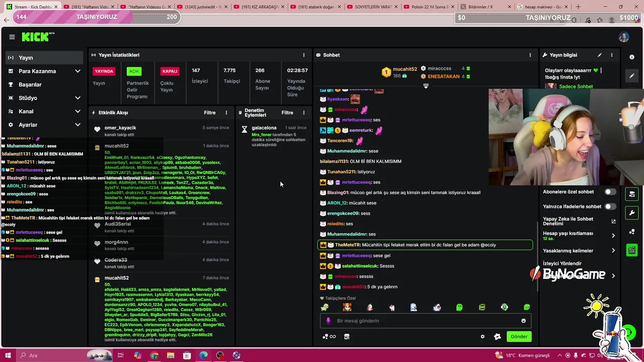Expand Ayarlar sidebar section
This screenshot has height=362, width=644.
click(x=77, y=125)
